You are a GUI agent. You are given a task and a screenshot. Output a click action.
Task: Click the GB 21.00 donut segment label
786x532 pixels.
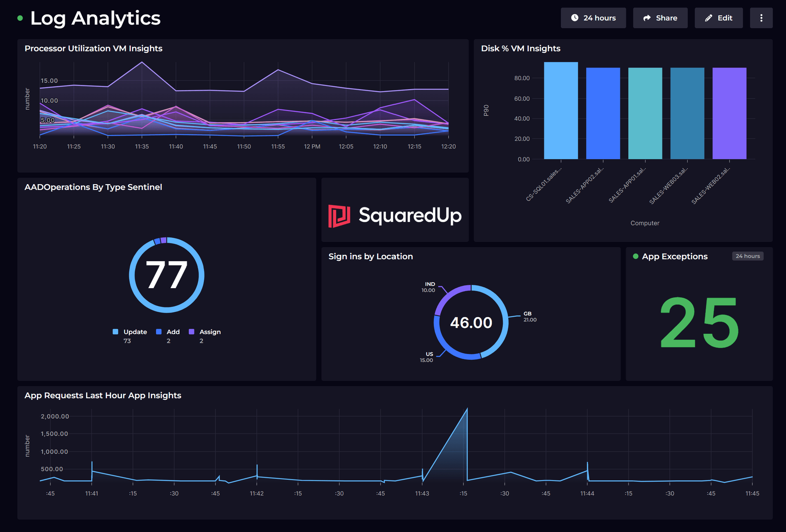[x=529, y=317]
